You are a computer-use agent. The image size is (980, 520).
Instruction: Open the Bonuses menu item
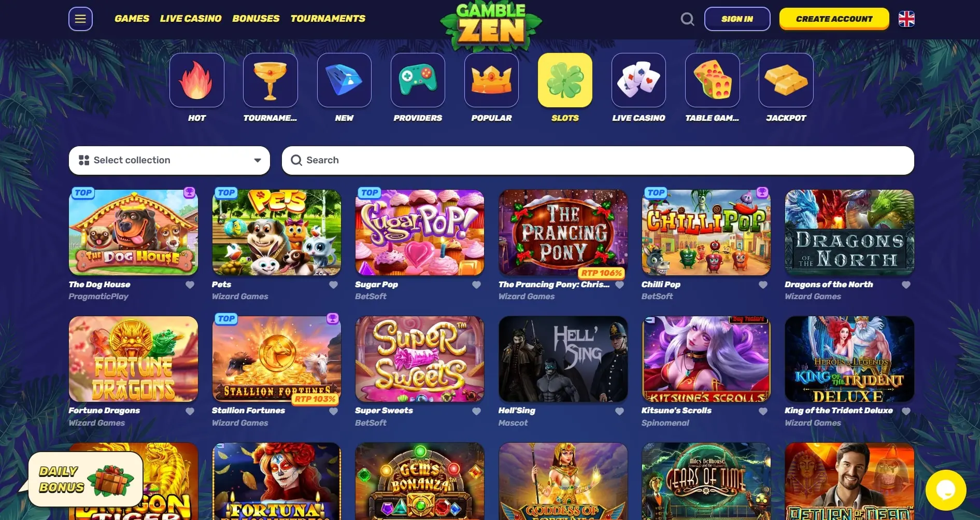tap(256, 19)
